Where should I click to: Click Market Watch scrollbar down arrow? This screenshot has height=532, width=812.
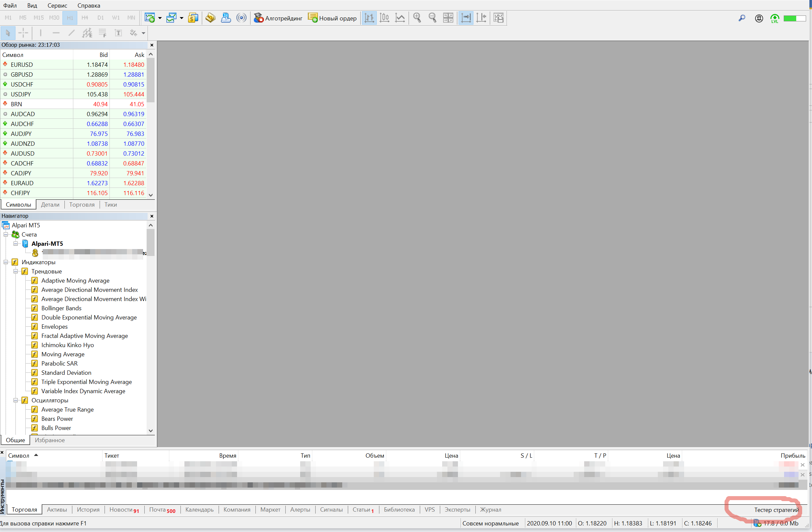pos(151,195)
